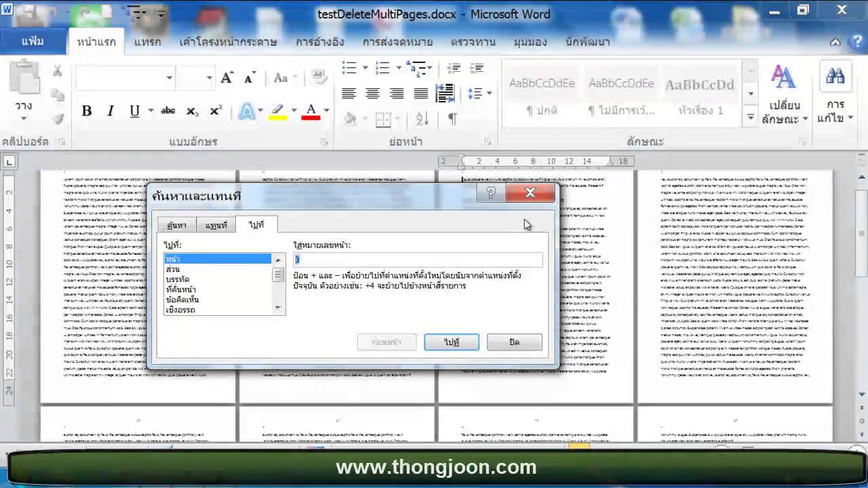This screenshot has height=488, width=868.
Task: Toggle Center paragraph alignment
Action: pos(372,94)
